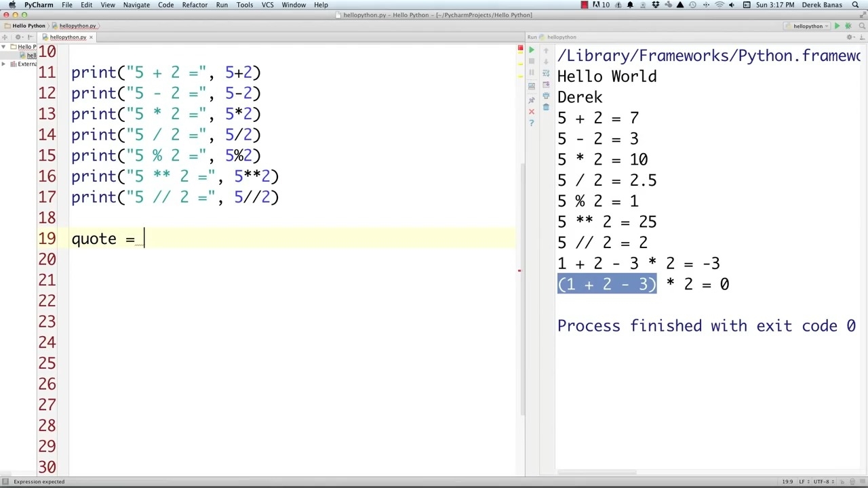This screenshot has height=488, width=868.
Task: Toggle the pause output button in Run panel
Action: click(x=532, y=73)
